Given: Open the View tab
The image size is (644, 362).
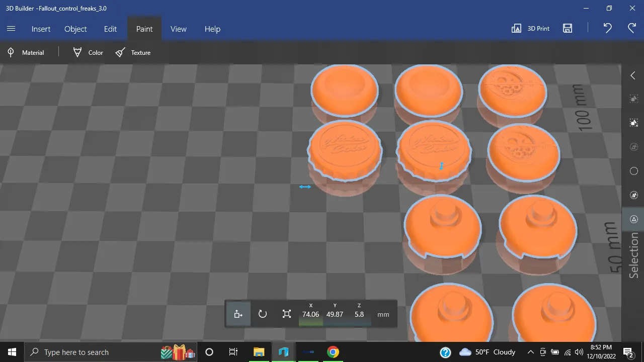Looking at the screenshot, I should pyautogui.click(x=179, y=29).
